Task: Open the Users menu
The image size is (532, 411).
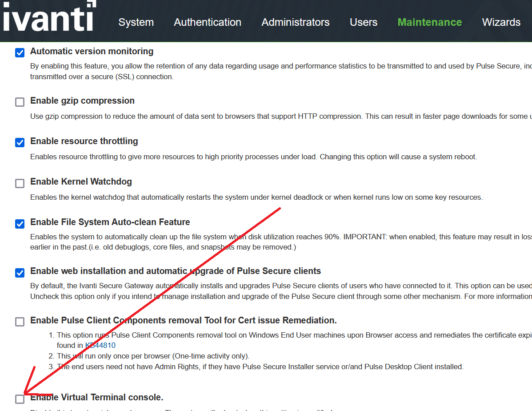Action: tap(364, 22)
